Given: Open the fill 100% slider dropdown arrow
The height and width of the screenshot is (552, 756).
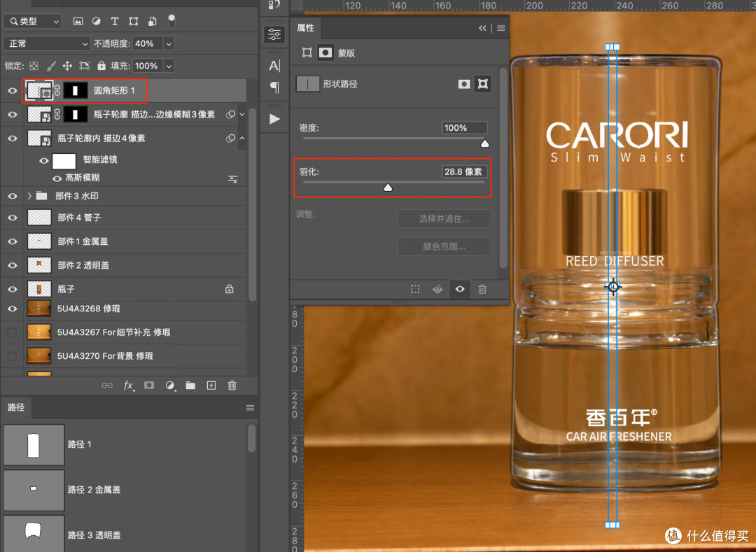Looking at the screenshot, I should [x=169, y=66].
